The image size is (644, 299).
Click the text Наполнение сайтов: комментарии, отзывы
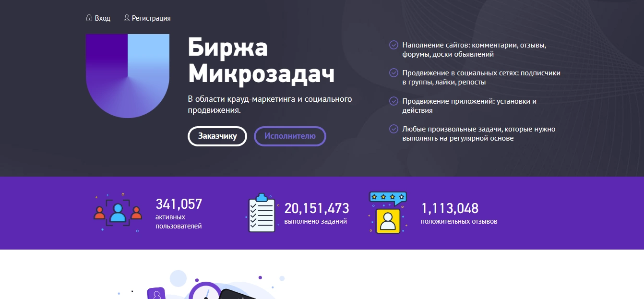coord(474,49)
